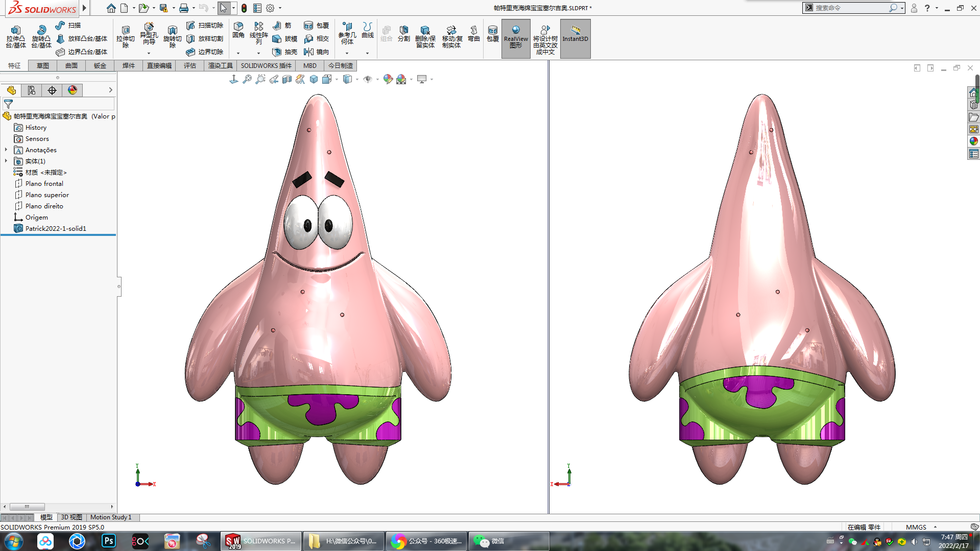Open the DisplayManager color ball tab

[x=73, y=90]
